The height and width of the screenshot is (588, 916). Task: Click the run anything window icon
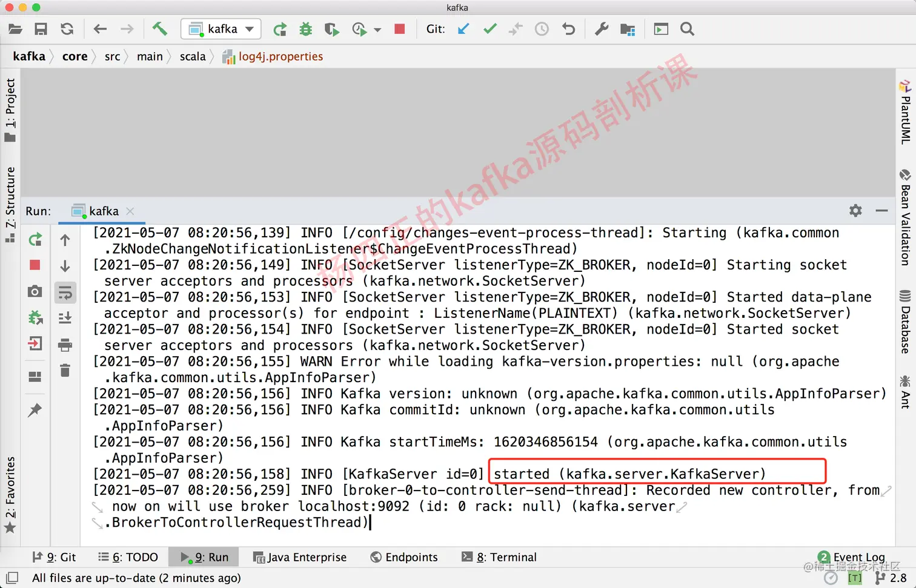tap(661, 29)
